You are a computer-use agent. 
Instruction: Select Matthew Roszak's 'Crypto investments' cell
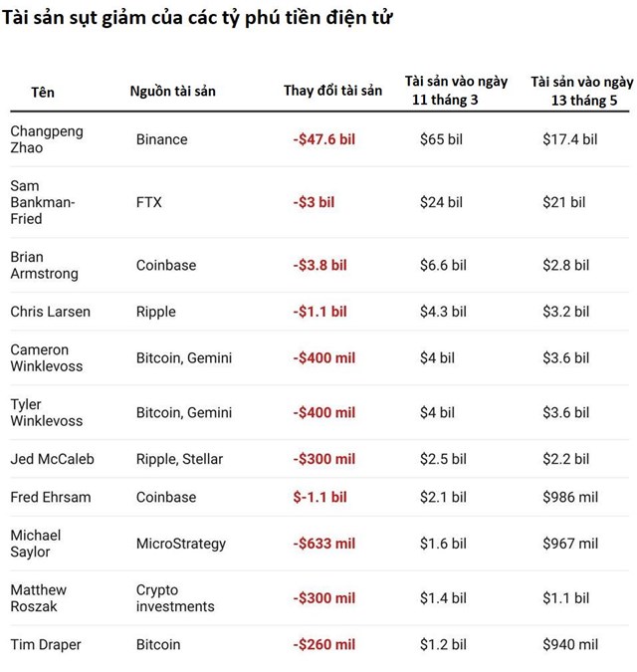(175, 598)
